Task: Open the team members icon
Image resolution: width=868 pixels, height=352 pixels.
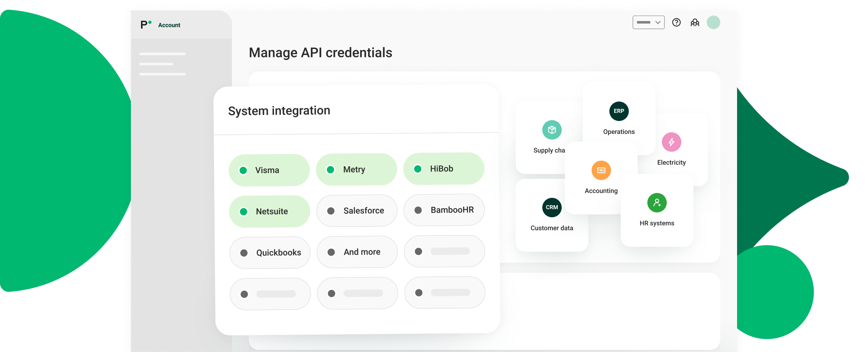Action: 695,22
